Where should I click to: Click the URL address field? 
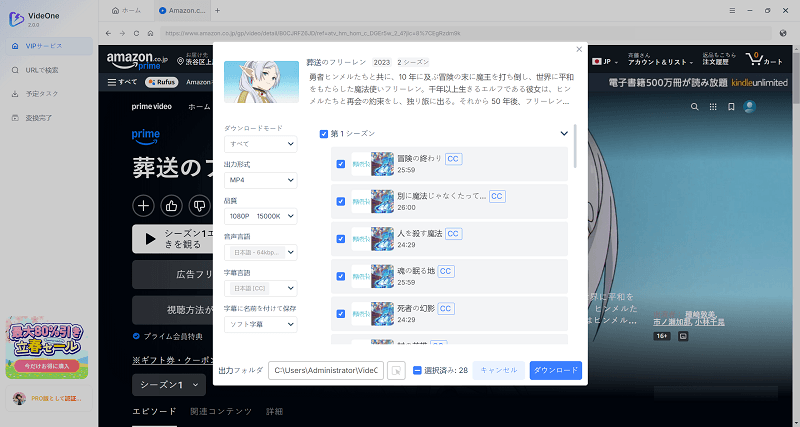click(x=465, y=33)
